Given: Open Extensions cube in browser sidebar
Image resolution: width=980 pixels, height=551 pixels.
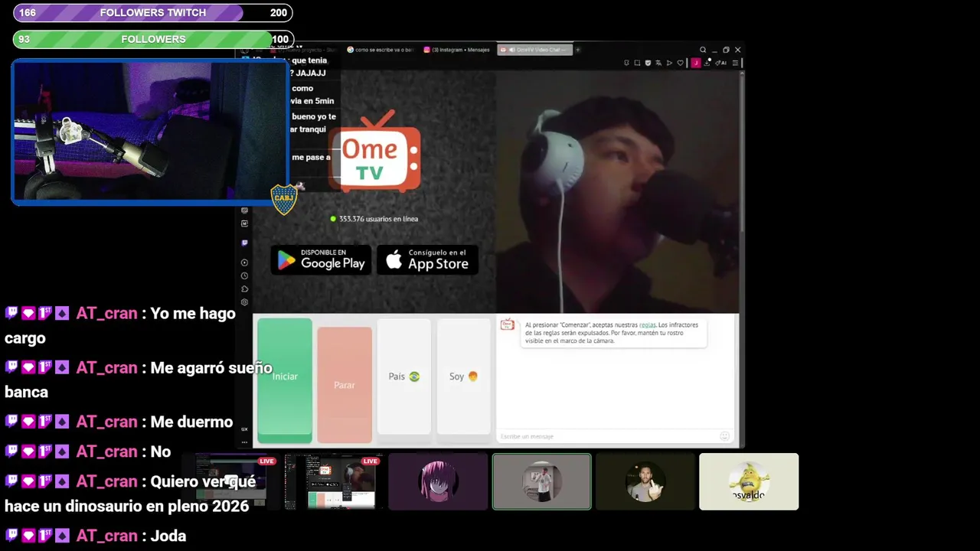Looking at the screenshot, I should tap(244, 289).
